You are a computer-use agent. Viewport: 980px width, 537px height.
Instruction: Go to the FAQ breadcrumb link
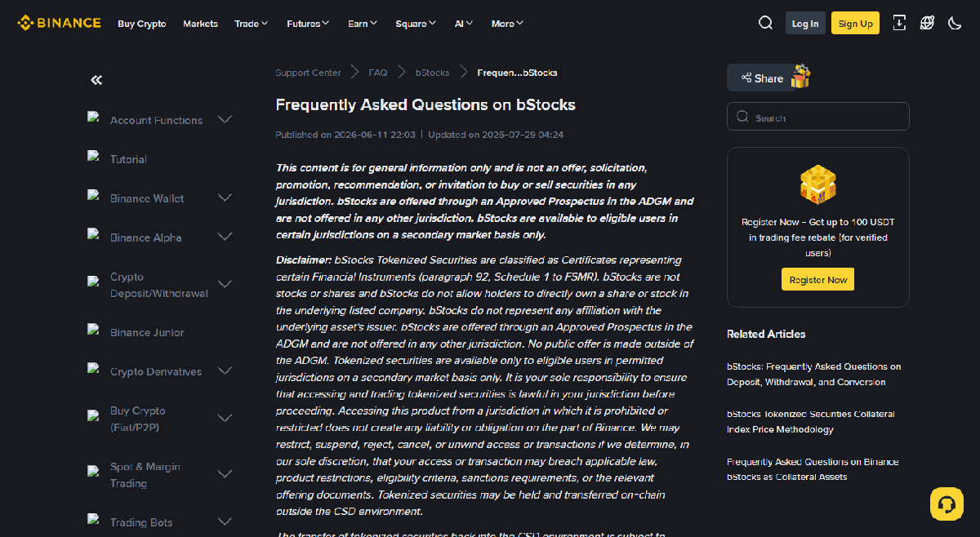tap(378, 73)
